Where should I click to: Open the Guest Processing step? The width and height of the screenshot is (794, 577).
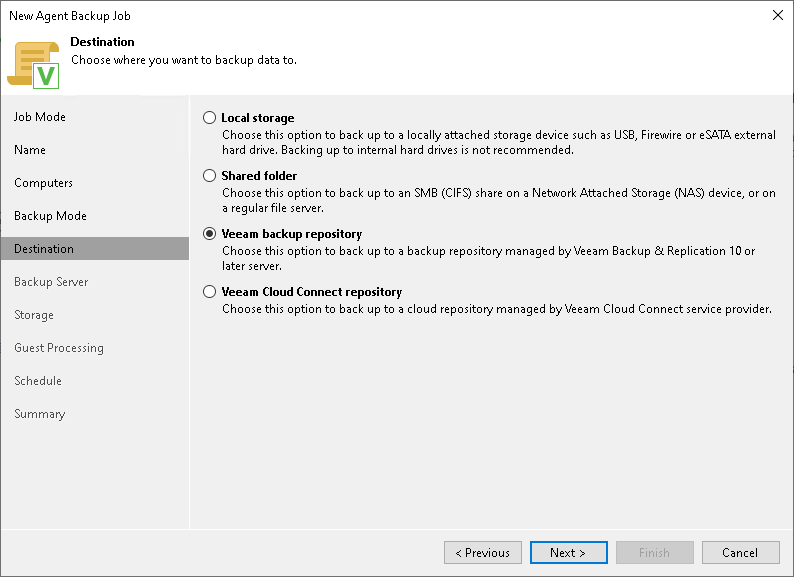tap(59, 348)
